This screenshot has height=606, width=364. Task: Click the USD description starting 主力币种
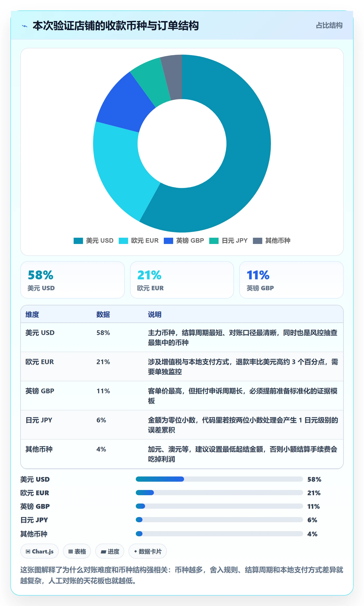coord(243,338)
